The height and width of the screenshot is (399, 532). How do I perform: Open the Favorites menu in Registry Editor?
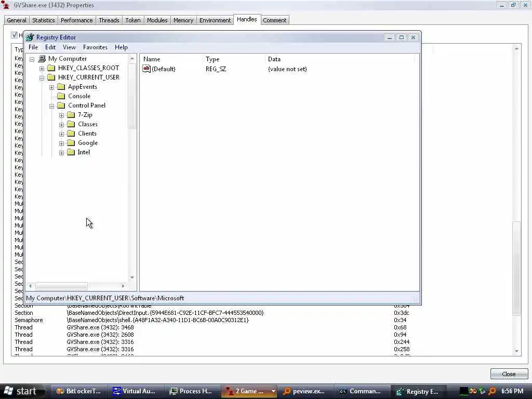pyautogui.click(x=95, y=47)
